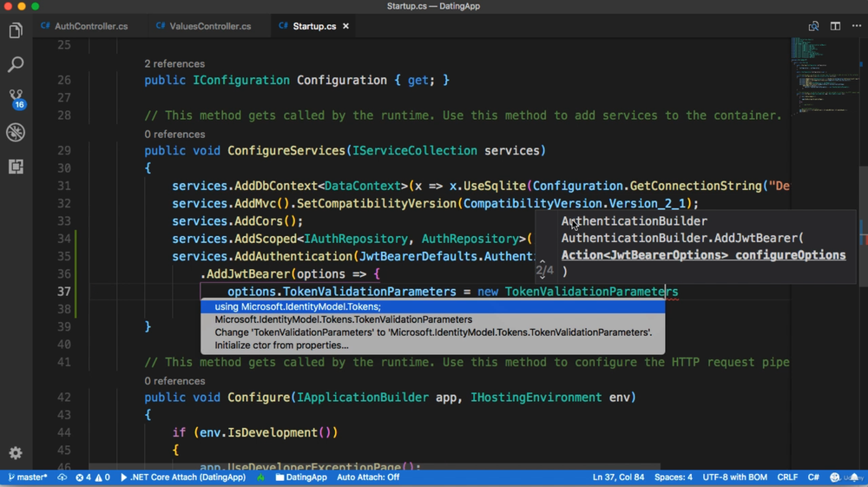This screenshot has width=868, height=487.
Task: Click line number 29 in gutter
Action: (64, 150)
